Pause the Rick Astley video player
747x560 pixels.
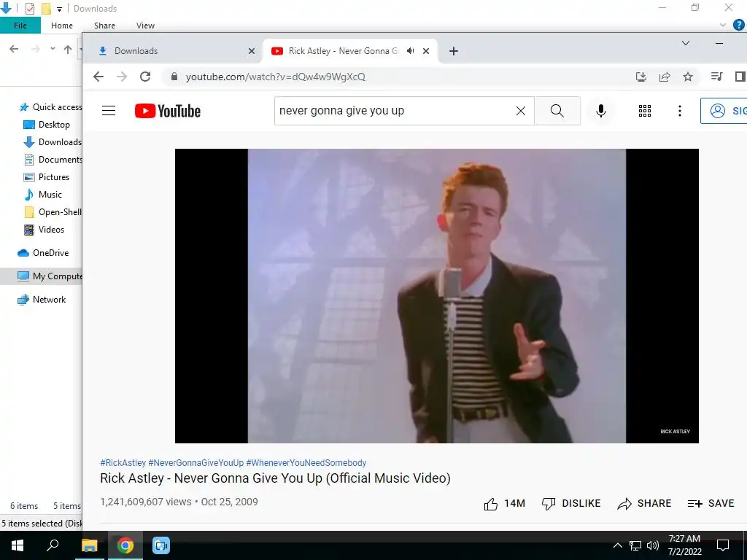tap(436, 296)
